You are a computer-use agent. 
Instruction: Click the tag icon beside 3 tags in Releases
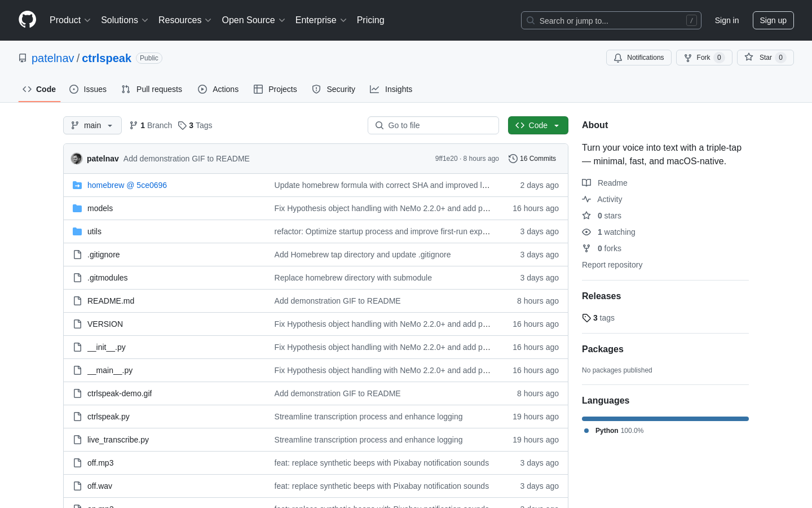coord(586,318)
